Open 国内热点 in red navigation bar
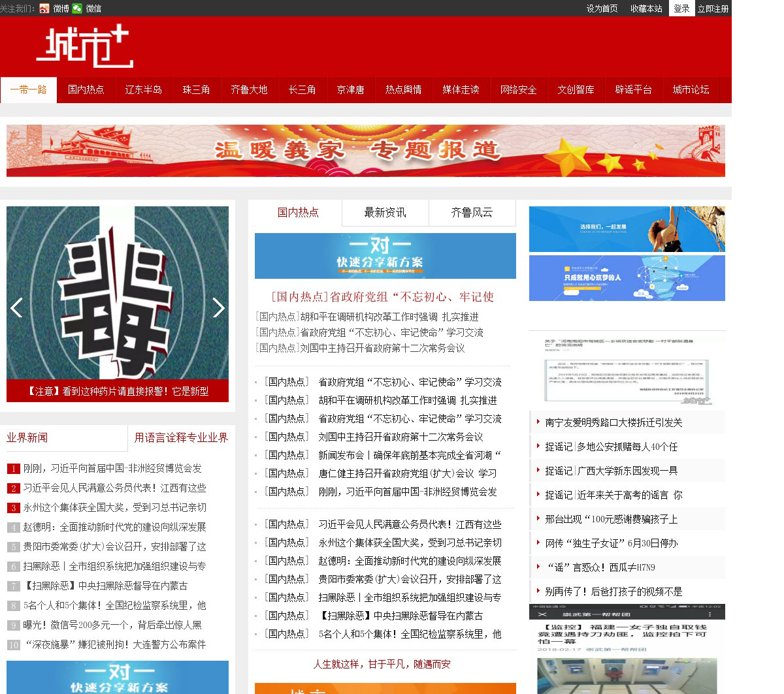Image resolution: width=784 pixels, height=694 pixels. [86, 90]
